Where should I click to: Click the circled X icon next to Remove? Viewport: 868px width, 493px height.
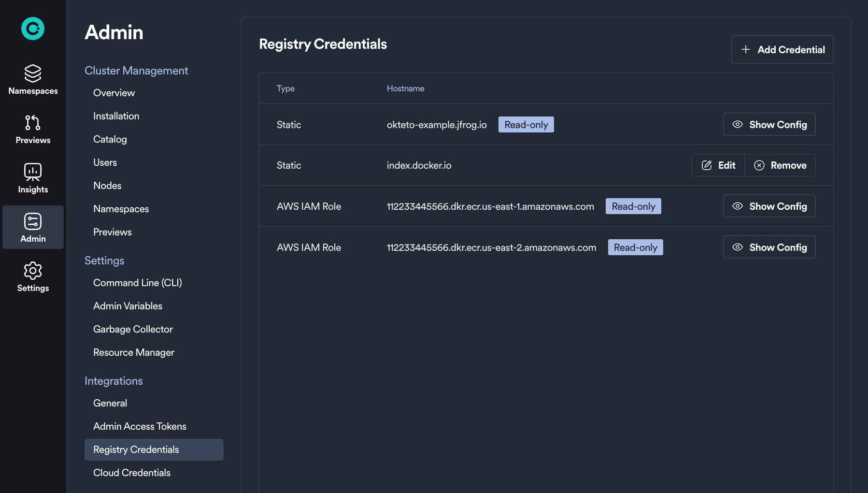760,165
